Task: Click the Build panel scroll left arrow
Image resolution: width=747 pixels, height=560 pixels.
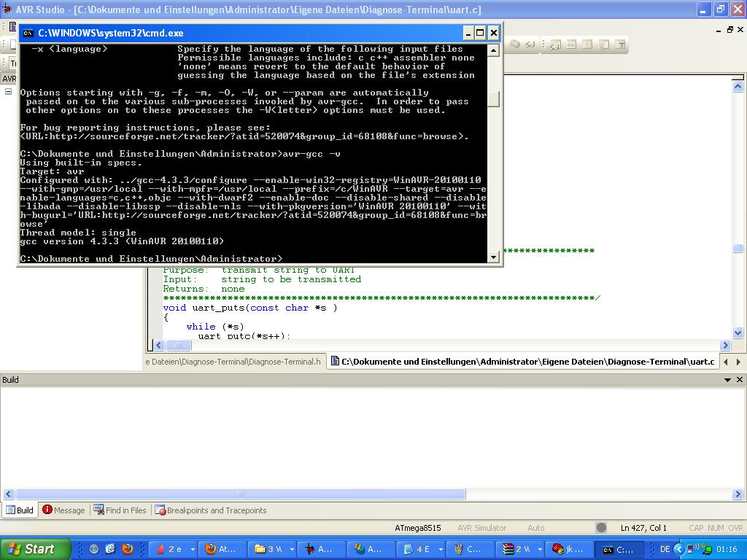Action: [9, 494]
